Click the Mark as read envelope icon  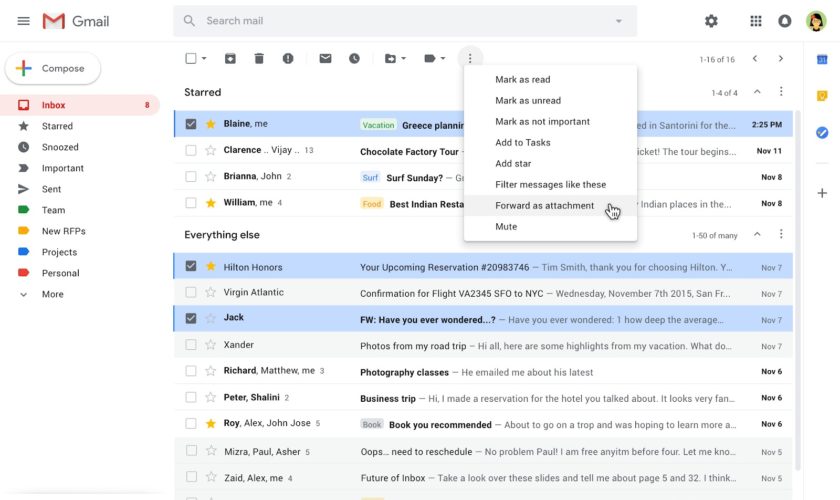325,59
